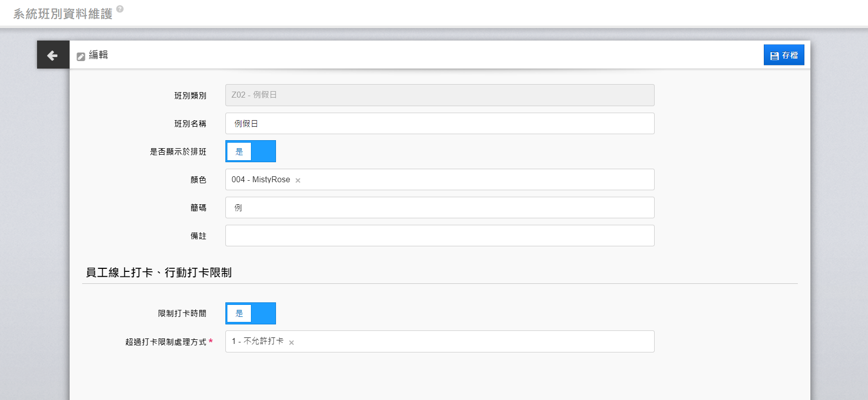Click the 顏色 field label
The width and height of the screenshot is (868, 400).
tap(198, 180)
